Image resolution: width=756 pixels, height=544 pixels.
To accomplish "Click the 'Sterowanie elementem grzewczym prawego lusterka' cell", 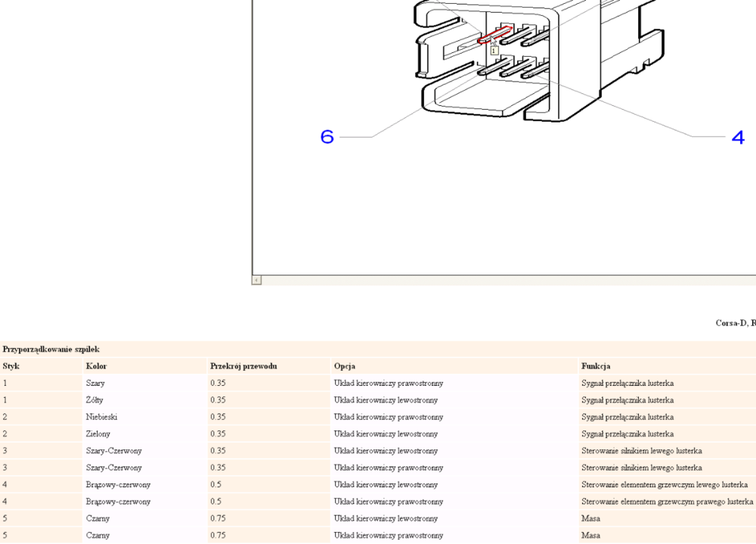I will 667,502.
